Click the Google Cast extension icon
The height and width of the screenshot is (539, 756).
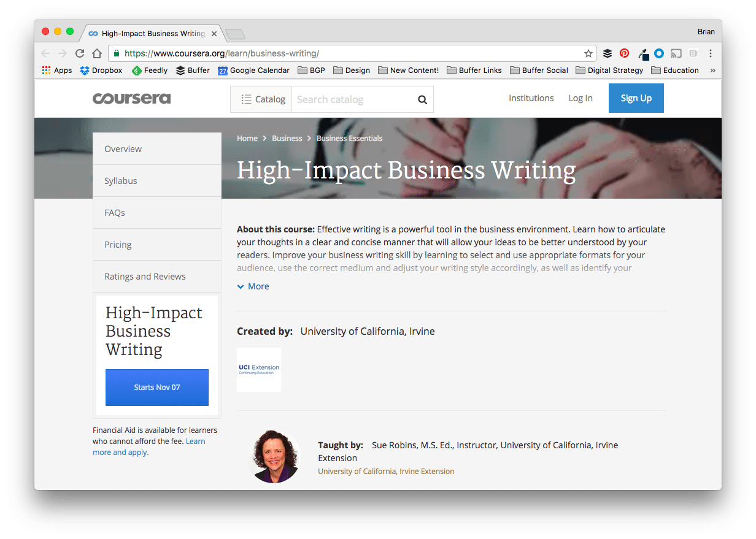coord(676,53)
